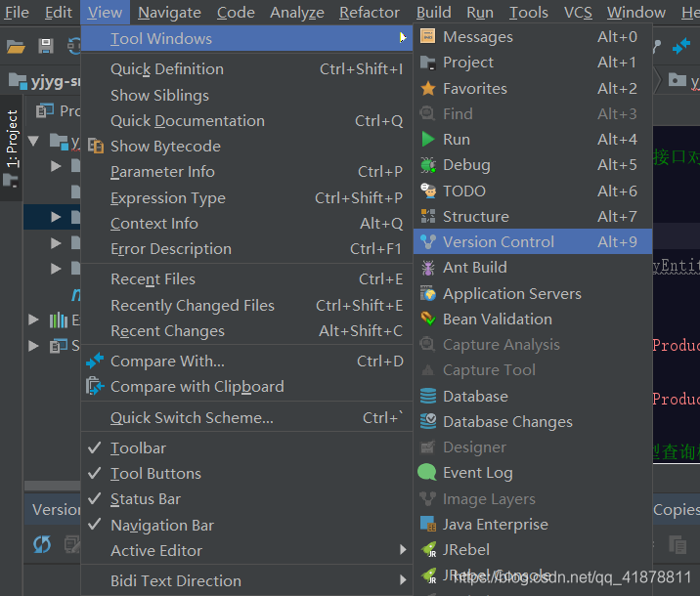The width and height of the screenshot is (700, 596).
Task: Open Messages tool window
Action: [x=533, y=37]
